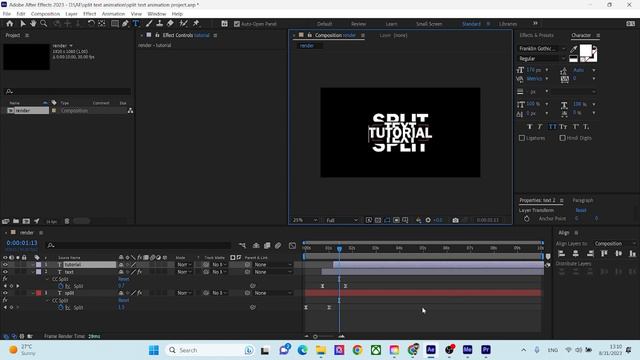Open Franklin Gothic font family dropdown

click(x=542, y=49)
